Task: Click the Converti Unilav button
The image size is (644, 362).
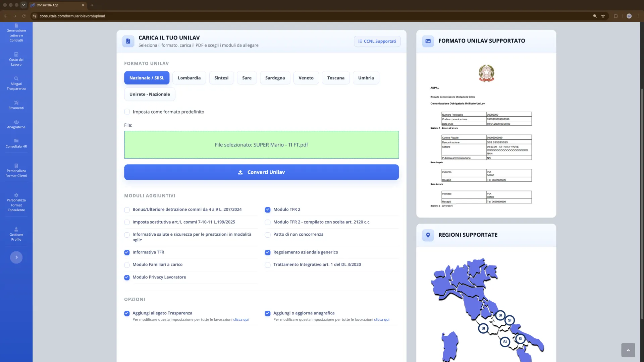Action: tap(261, 172)
